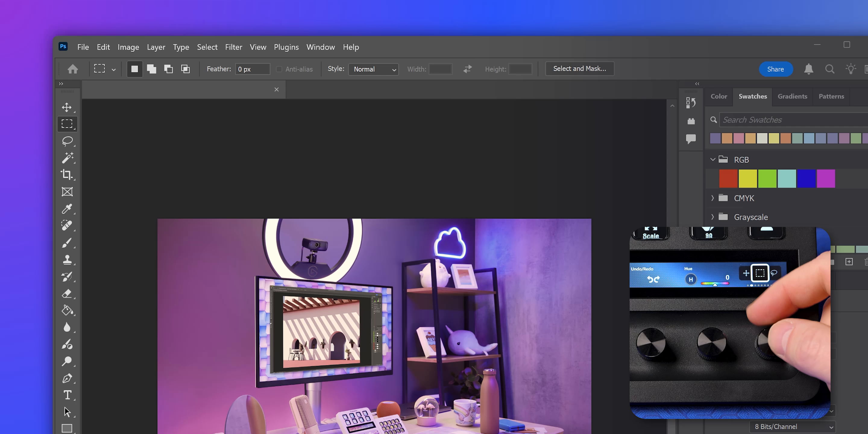The width and height of the screenshot is (868, 434).
Task: Select the Frame tool
Action: point(67,192)
